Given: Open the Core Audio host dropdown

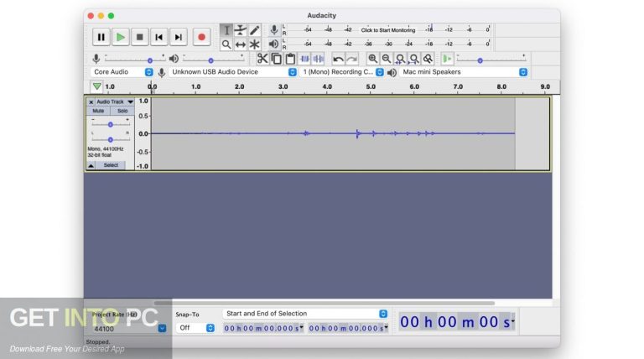Looking at the screenshot, I should (122, 72).
